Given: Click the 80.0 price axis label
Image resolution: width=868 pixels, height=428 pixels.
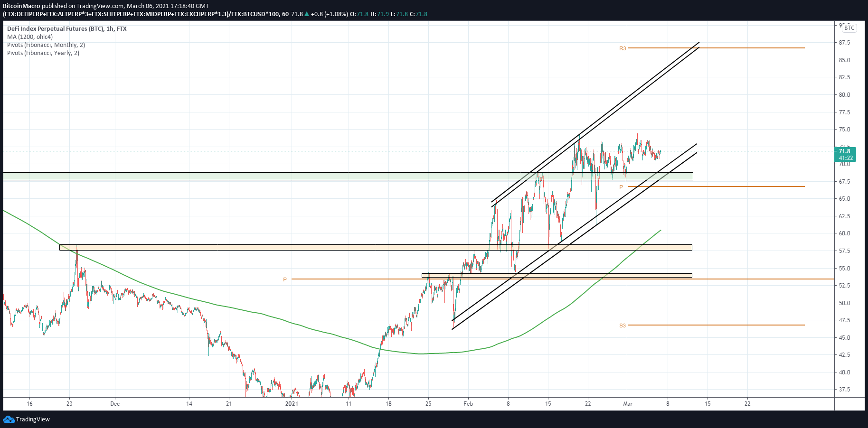Looking at the screenshot, I should coord(844,95).
